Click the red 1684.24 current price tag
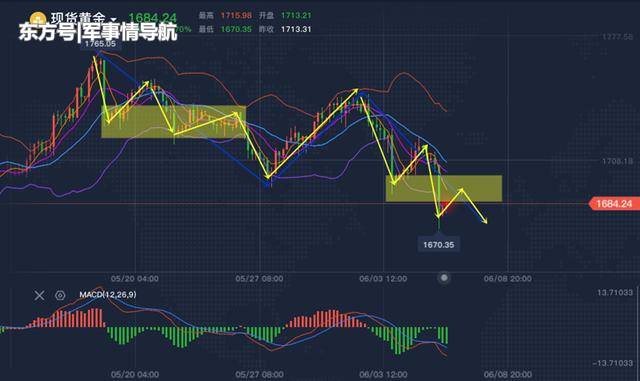This screenshot has height=381, width=640. click(x=614, y=203)
